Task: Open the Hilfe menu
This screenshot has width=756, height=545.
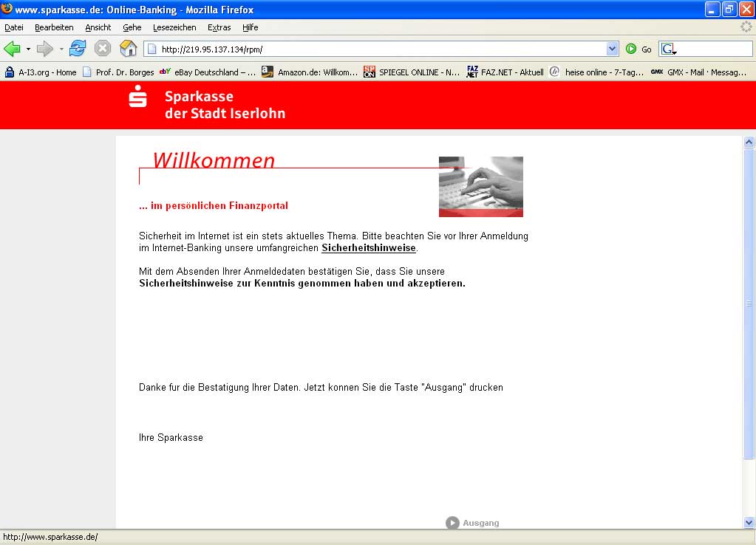Action: [x=251, y=27]
